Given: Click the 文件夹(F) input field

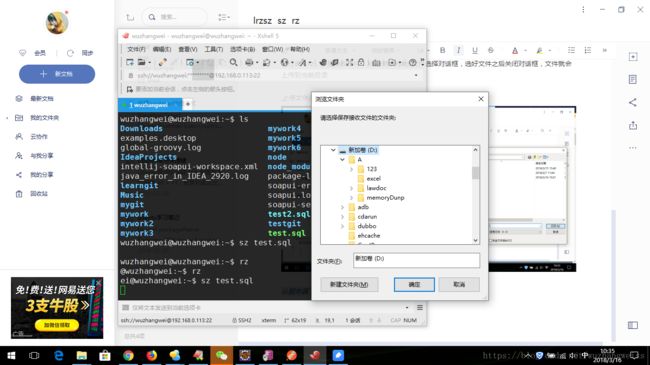Looking at the screenshot, I should [416, 260].
